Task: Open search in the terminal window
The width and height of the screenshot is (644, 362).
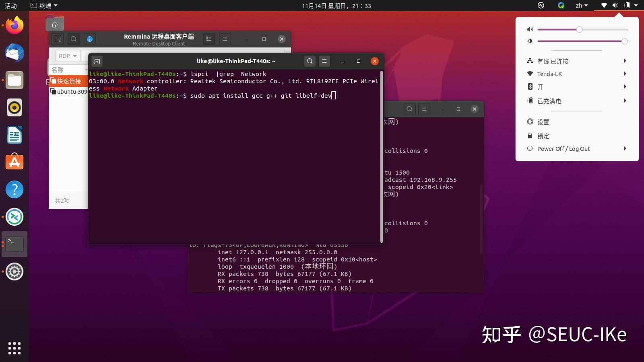Action: coord(310,61)
